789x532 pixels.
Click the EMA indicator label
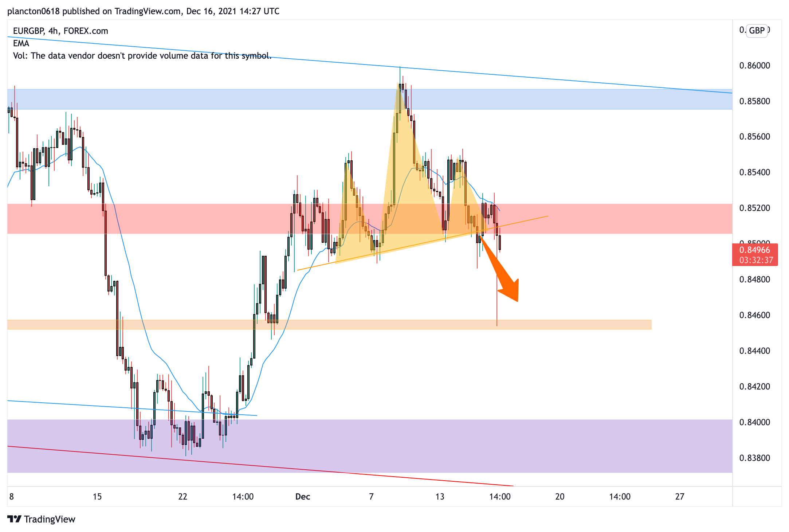click(21, 43)
